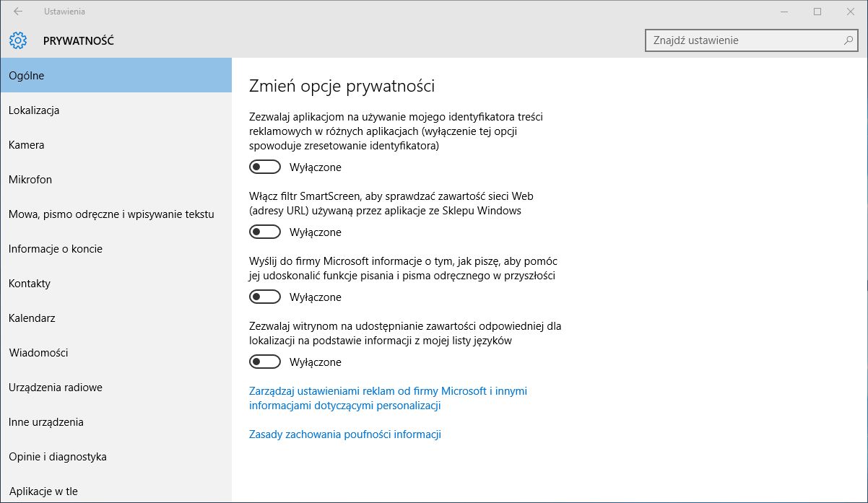The width and height of the screenshot is (868, 503).
Task: Go to Informacje o koncie
Action: [56, 249]
